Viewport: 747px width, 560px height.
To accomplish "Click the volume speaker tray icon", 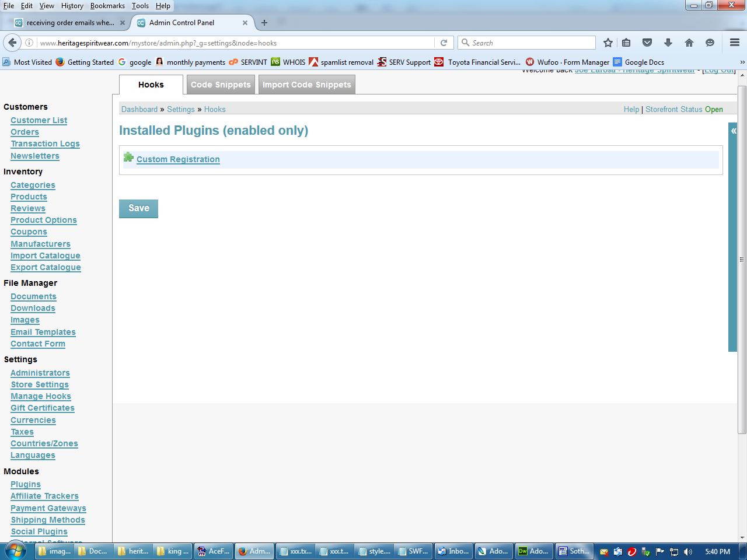I will pyautogui.click(x=688, y=551).
